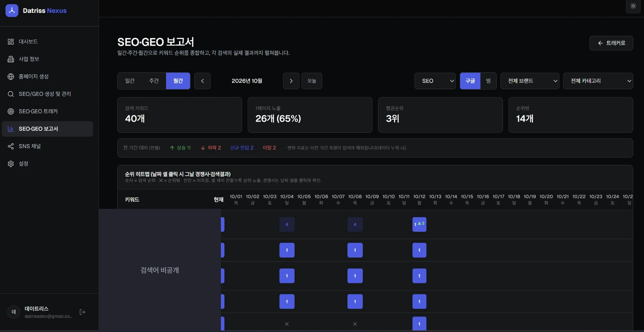644x332 pixels.
Task: Click the 홈페이지 생성 globe icon
Action: (11, 76)
